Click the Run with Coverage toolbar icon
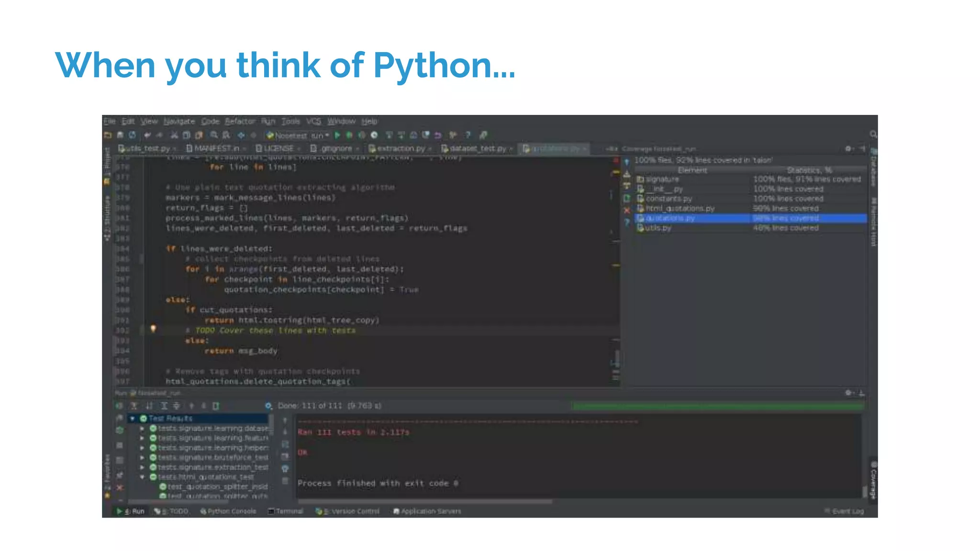This screenshot has height=551, width=980. point(362,135)
